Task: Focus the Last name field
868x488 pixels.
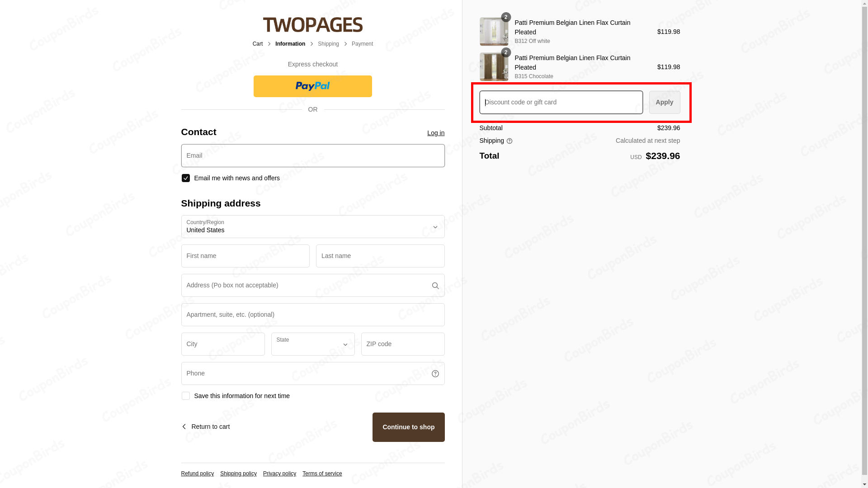Action: (380, 256)
